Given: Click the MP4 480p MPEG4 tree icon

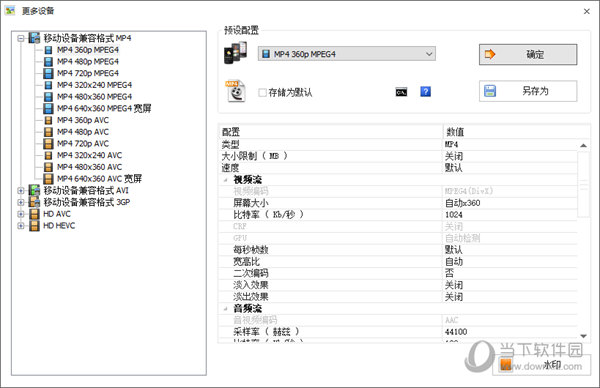Looking at the screenshot, I should click(48, 62).
